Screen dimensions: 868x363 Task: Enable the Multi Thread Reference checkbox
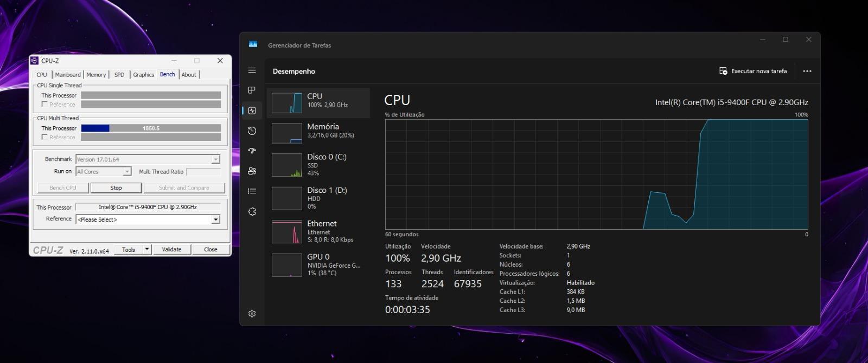[44, 137]
